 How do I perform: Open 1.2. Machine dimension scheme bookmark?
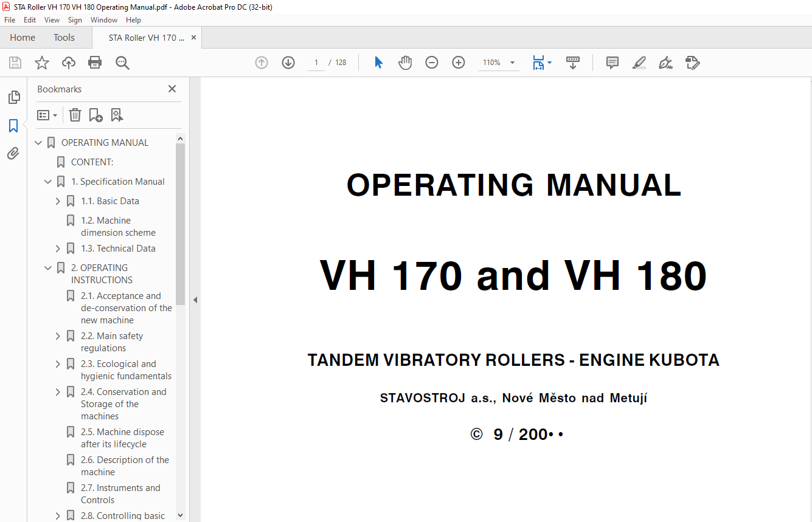pos(118,227)
